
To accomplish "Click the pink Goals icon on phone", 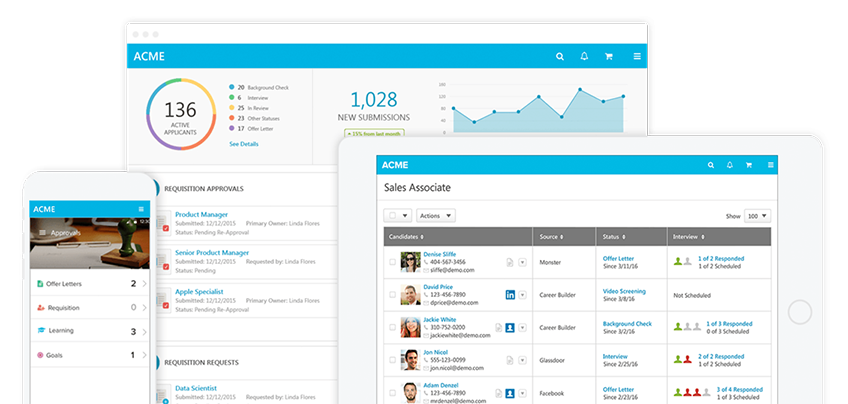I will point(40,355).
